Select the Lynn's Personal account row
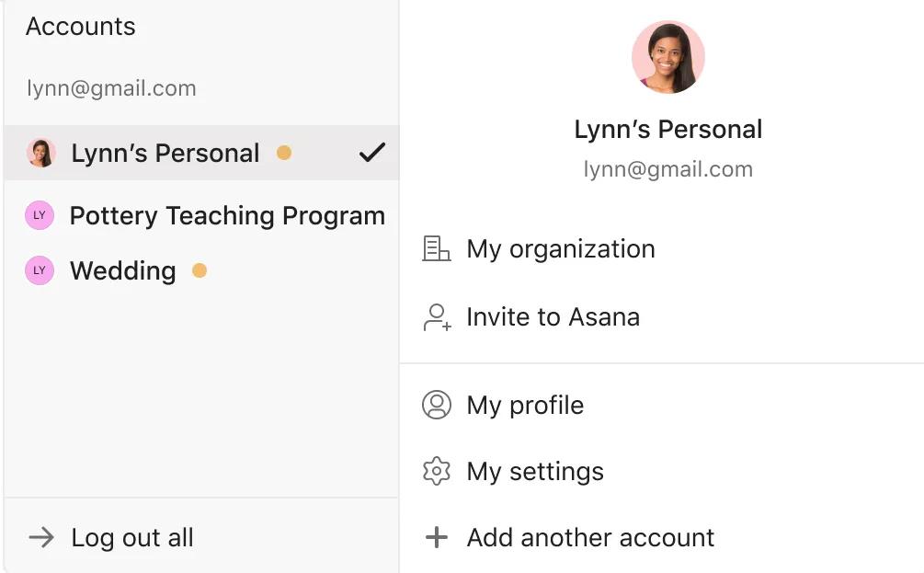Viewport: 924px width, 573px height. pyautogui.click(x=165, y=153)
